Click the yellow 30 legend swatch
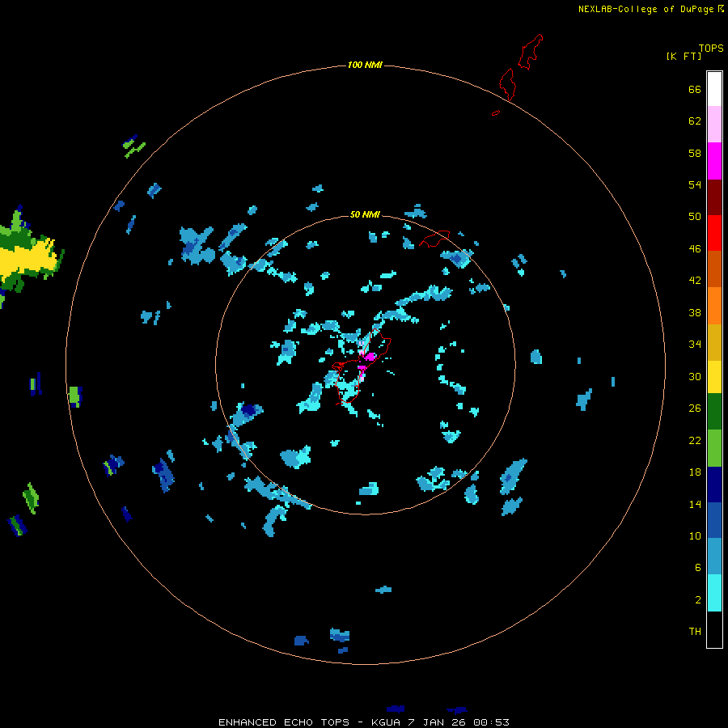The width and height of the screenshot is (728, 728). (714, 377)
